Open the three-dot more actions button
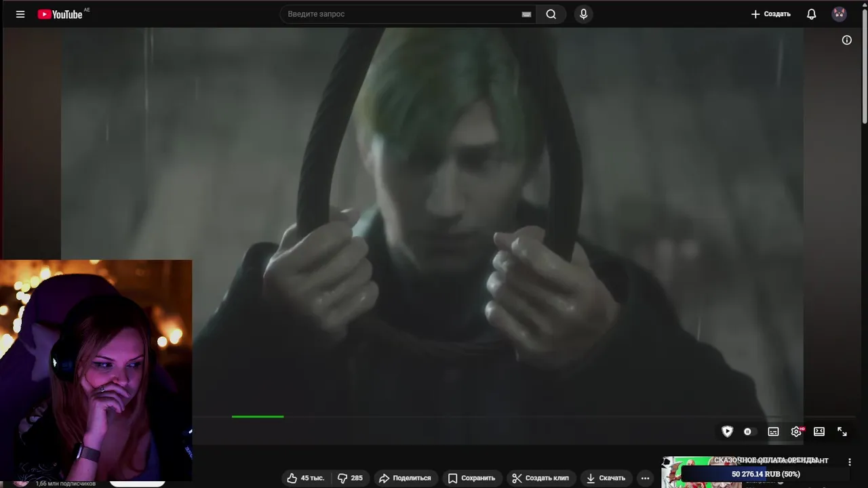The image size is (868, 488). (645, 478)
